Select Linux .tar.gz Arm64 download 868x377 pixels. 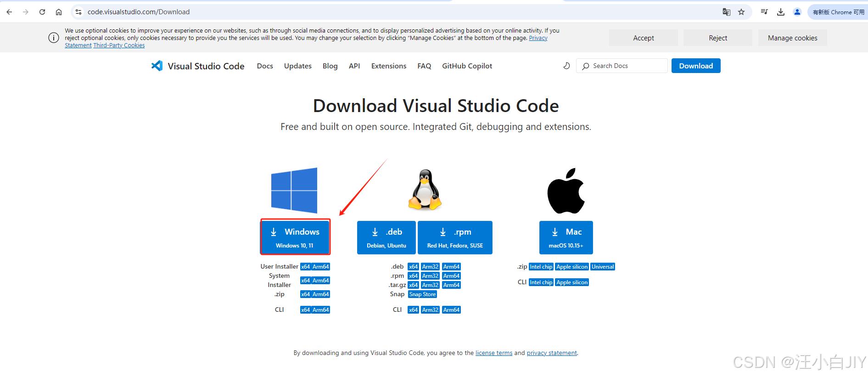(x=451, y=285)
